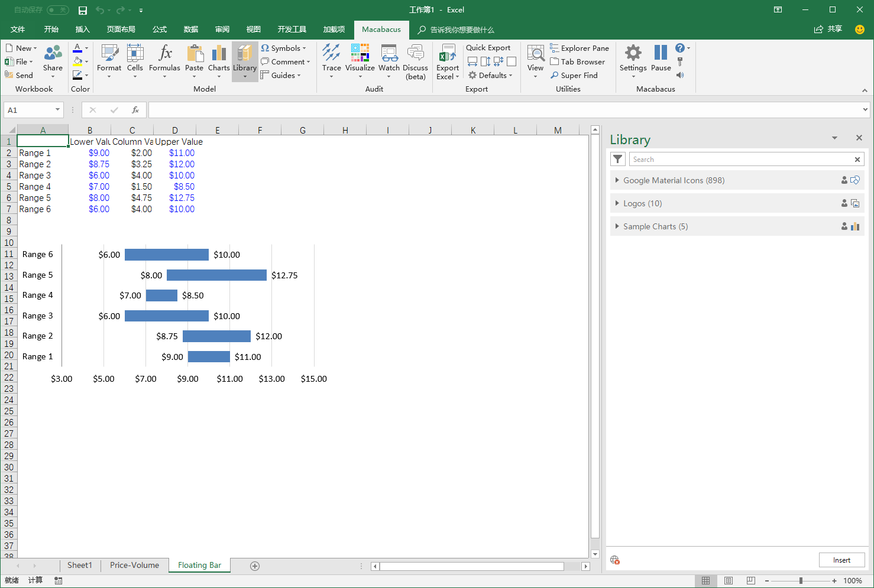Expand Google Material Icons library

tap(617, 180)
